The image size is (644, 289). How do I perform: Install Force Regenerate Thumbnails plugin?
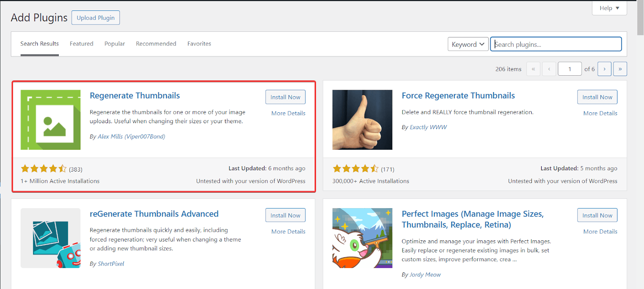(x=597, y=97)
